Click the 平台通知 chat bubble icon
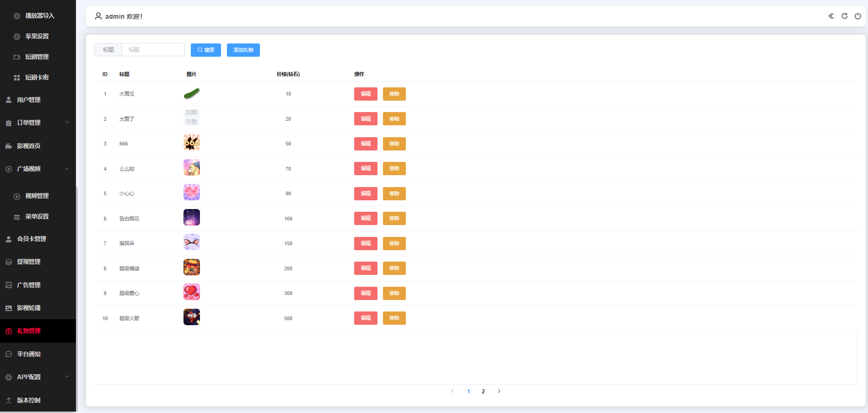The width and height of the screenshot is (868, 413). [x=9, y=354]
